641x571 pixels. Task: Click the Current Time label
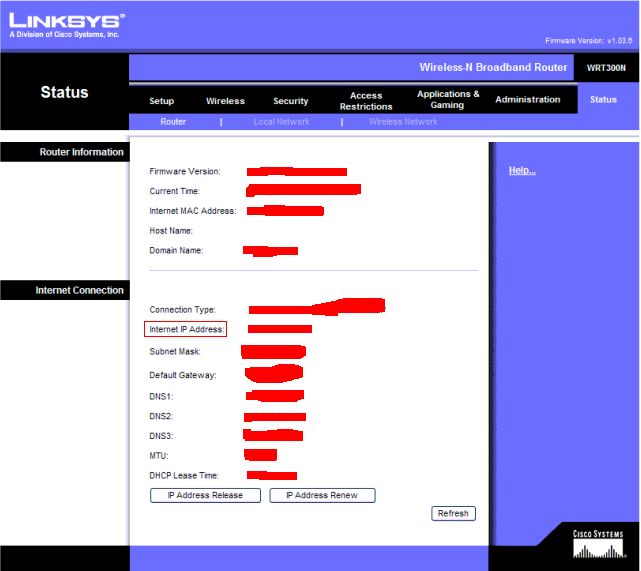tap(175, 191)
